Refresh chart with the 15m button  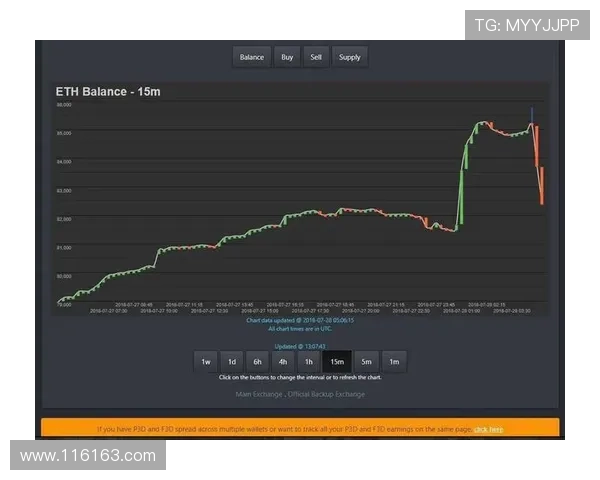pos(337,362)
